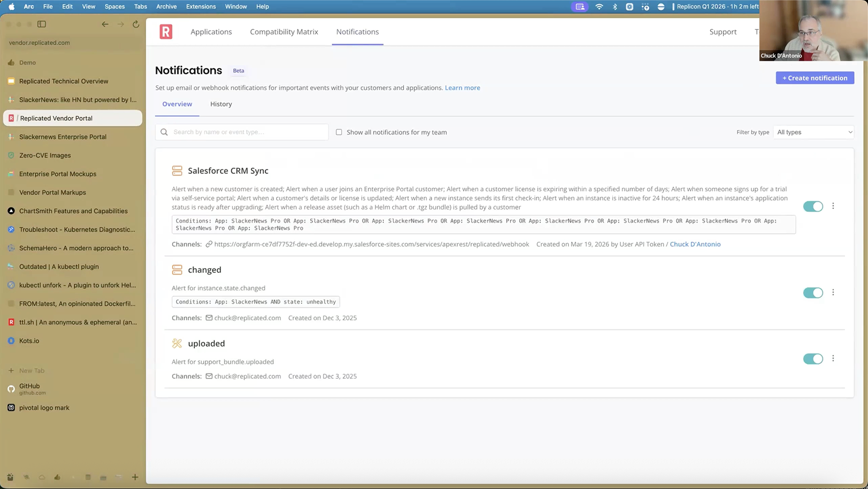Screen dimensions: 868x489
Task: Select the Replicated Vendor Portal sidebar tab
Action: point(73,118)
